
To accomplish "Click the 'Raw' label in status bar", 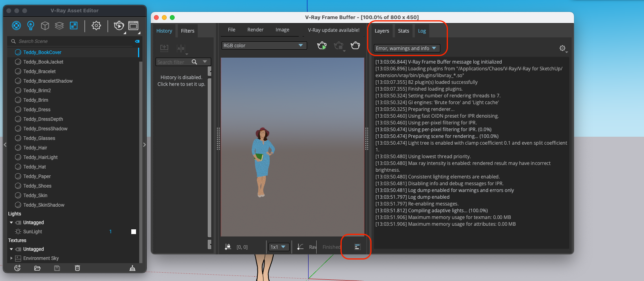I will (313, 247).
